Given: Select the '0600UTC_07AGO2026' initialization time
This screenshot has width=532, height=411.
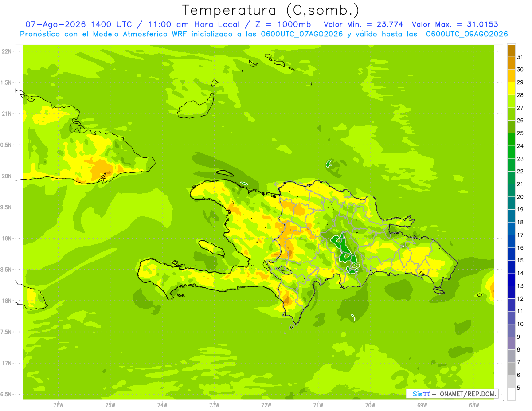Looking at the screenshot, I should (302, 34).
